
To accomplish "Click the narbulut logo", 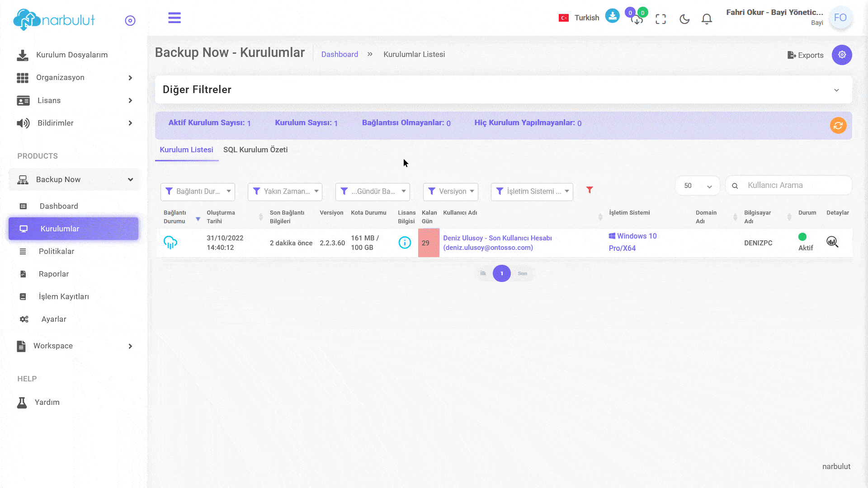I will 54,20.
